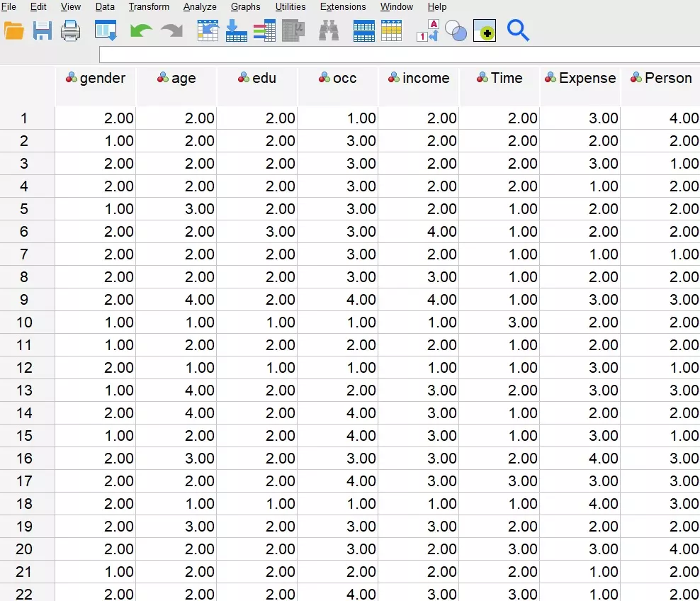
Task: Select the Person column header
Action: pos(661,86)
